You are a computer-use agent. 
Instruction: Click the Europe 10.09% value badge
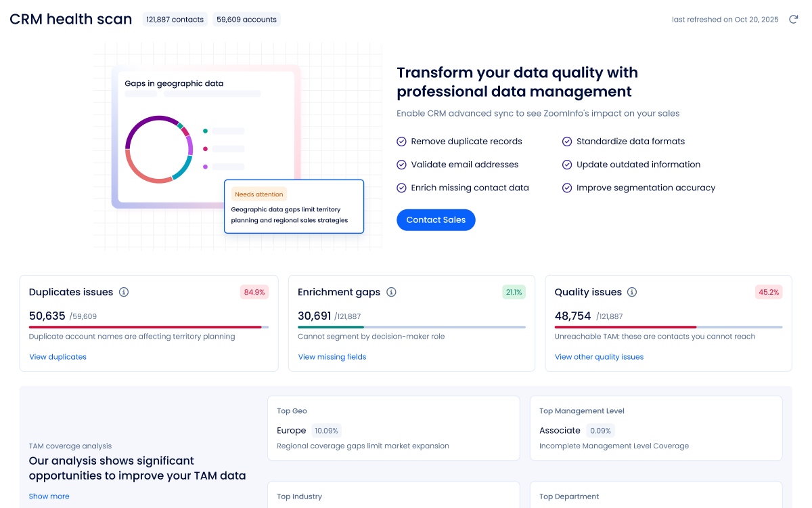pyautogui.click(x=326, y=430)
